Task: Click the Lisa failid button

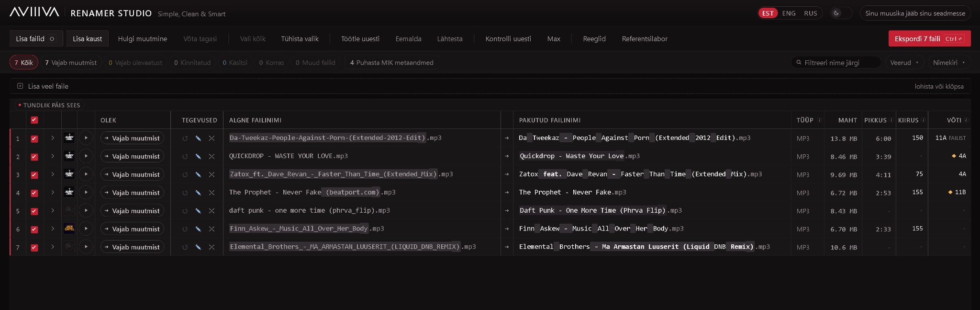Action: [x=36, y=39]
